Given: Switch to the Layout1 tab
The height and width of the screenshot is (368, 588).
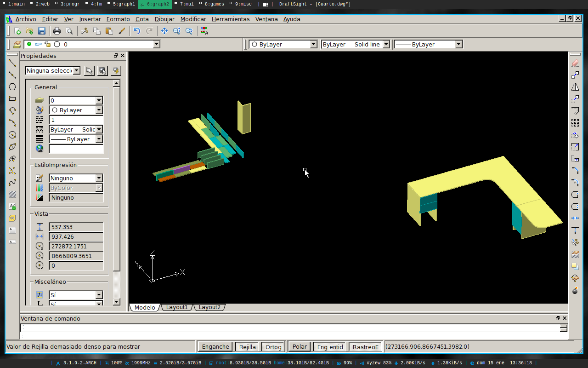Looking at the screenshot, I should [x=176, y=307].
